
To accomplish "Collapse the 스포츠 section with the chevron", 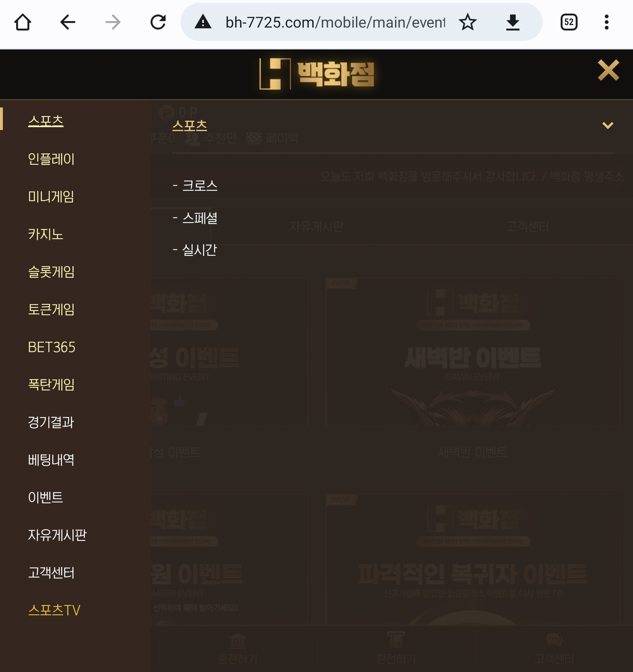I will coord(608,125).
